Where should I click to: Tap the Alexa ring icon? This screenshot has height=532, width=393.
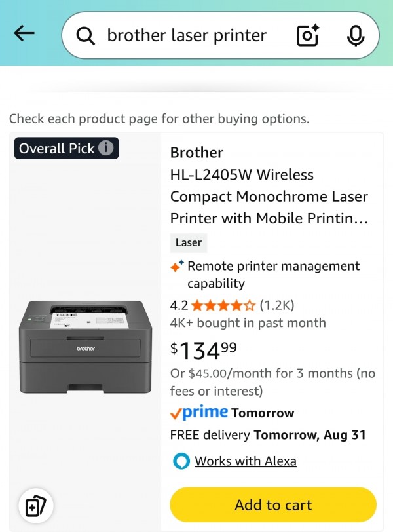pyautogui.click(x=181, y=461)
